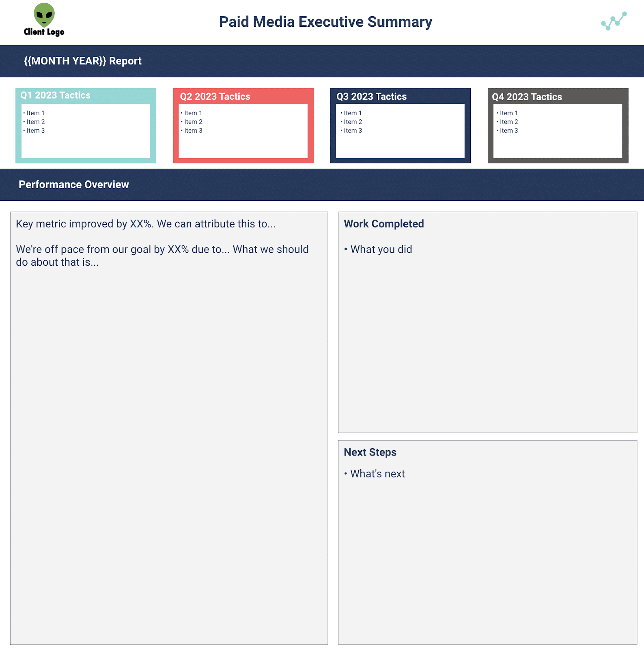Viewport: 644px width, 649px height.
Task: Click the Q2 2023 Tactics header
Action: click(215, 97)
